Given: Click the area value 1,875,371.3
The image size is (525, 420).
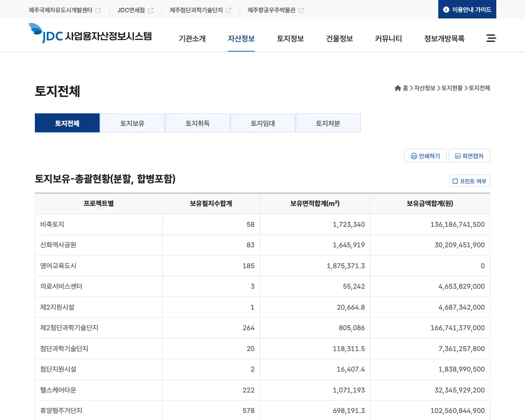Looking at the screenshot, I should point(346,266).
